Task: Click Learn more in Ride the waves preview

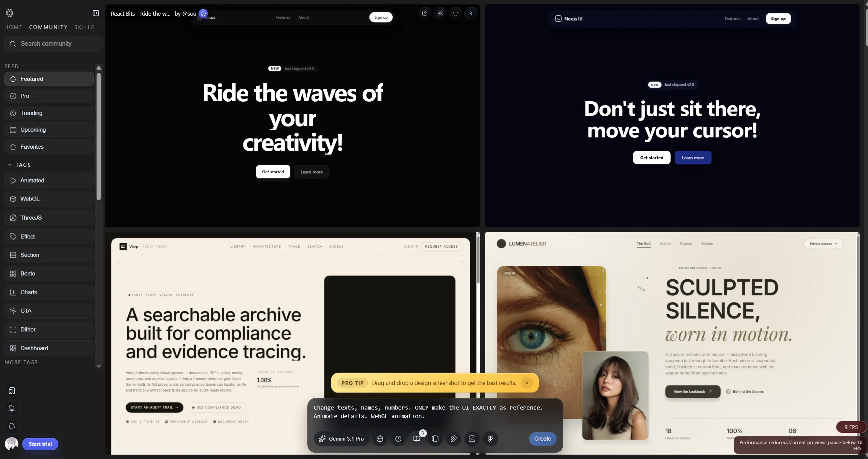Action: tap(312, 172)
